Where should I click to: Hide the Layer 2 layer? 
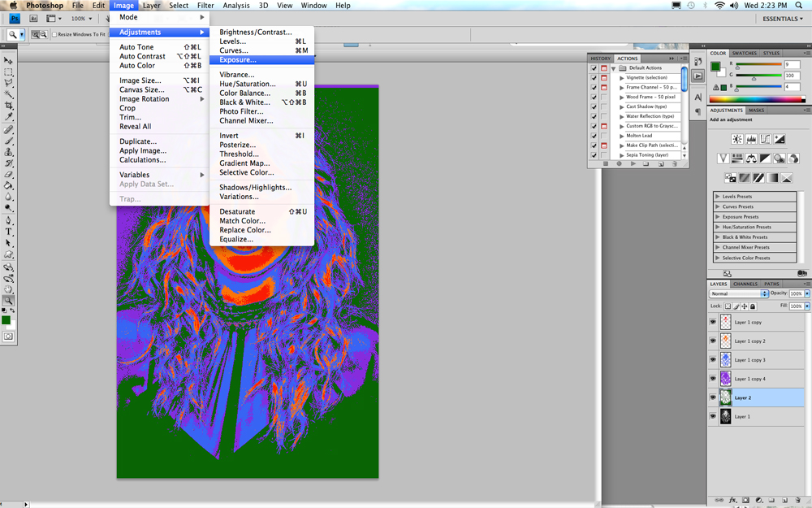pos(713,397)
